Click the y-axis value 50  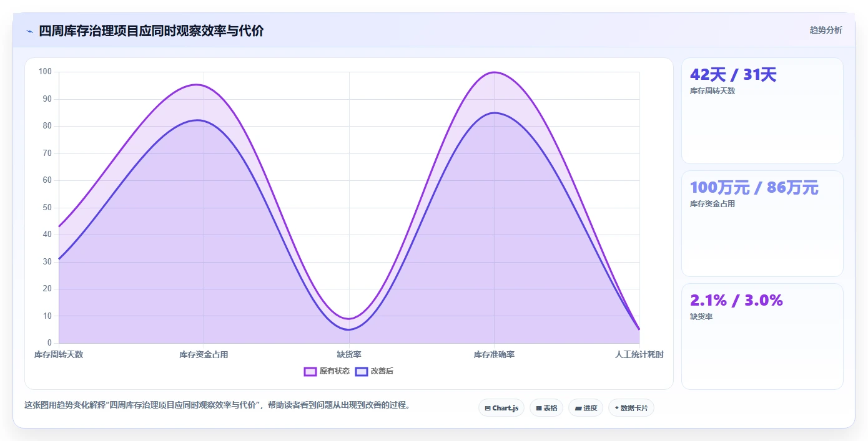47,208
